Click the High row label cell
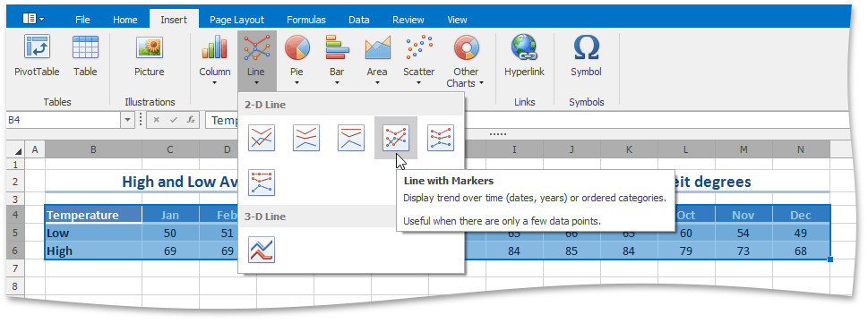 [93, 251]
